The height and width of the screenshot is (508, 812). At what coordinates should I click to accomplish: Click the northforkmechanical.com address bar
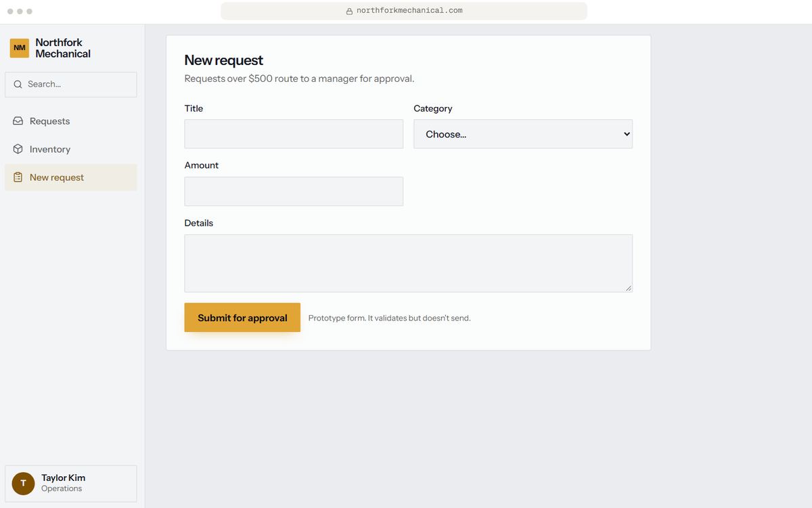tap(404, 11)
